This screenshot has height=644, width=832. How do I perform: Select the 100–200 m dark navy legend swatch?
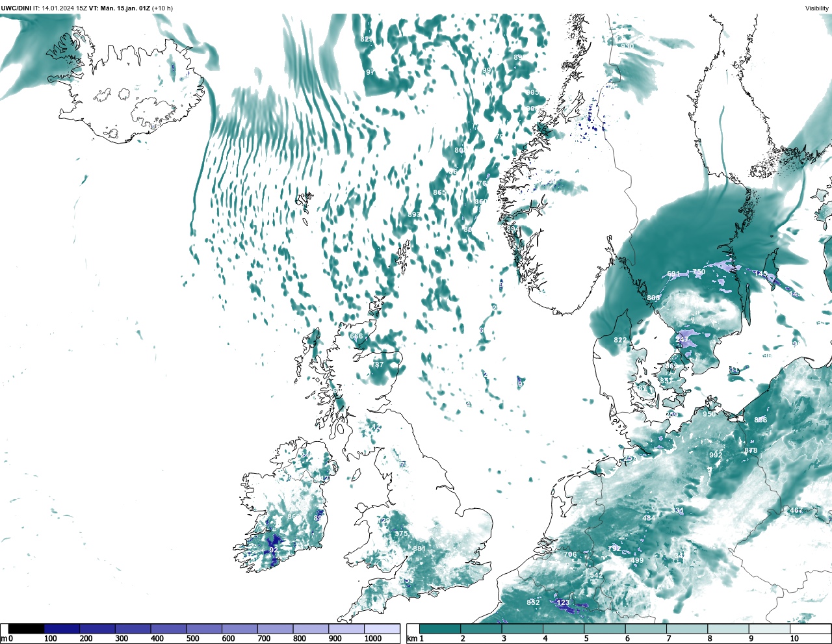tap(62, 628)
